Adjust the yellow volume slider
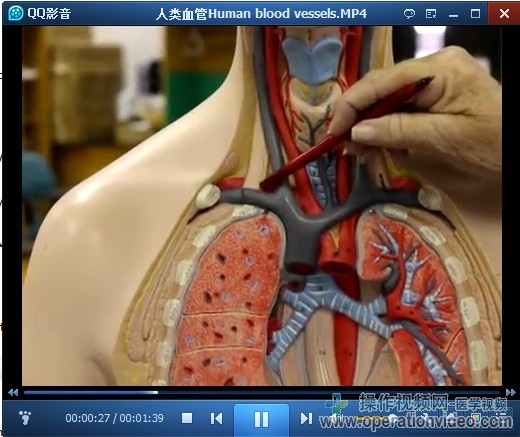 point(375,418)
